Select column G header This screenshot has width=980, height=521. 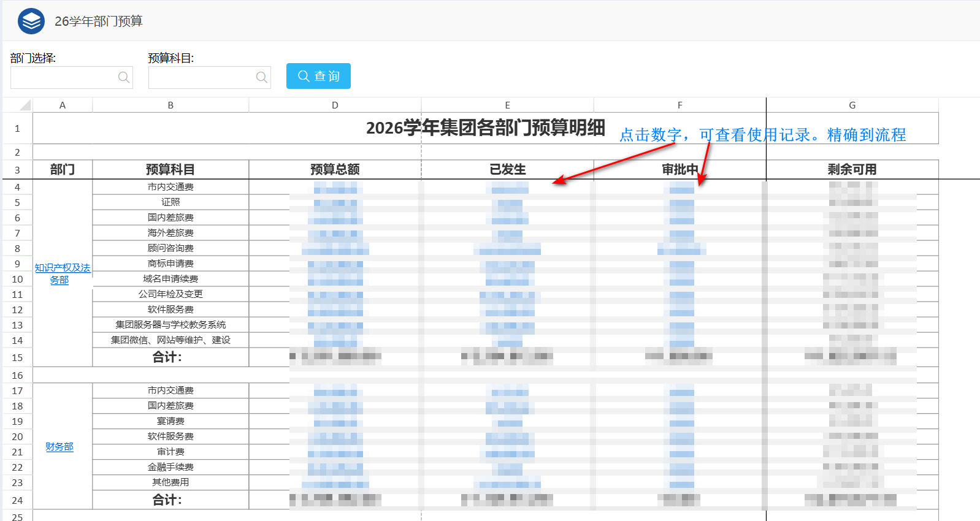852,105
